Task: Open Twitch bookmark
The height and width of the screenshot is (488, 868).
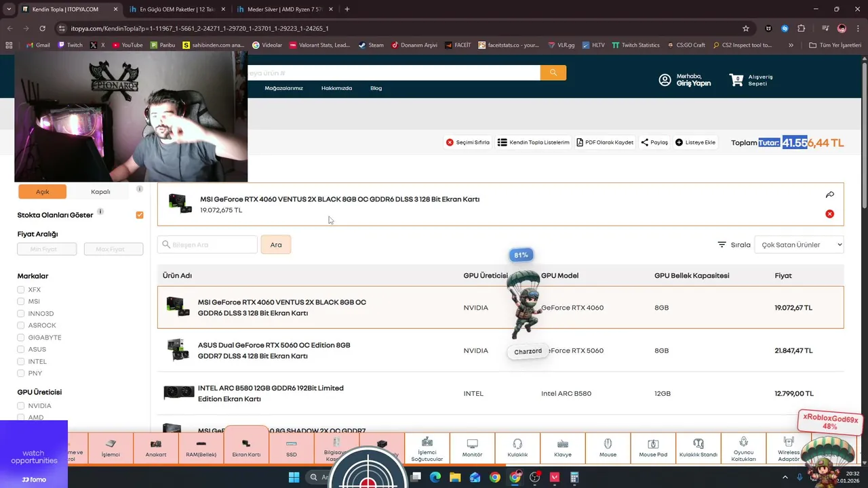Action: point(70,45)
